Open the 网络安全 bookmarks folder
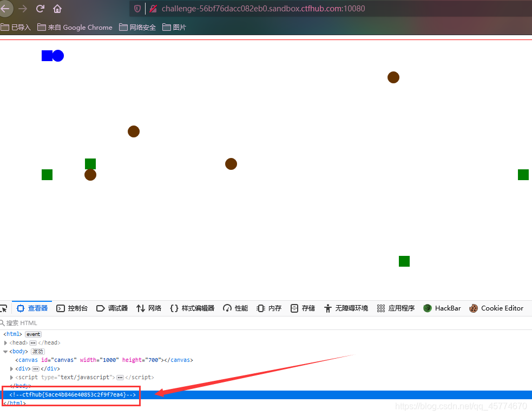This screenshot has height=416, width=532. click(138, 27)
